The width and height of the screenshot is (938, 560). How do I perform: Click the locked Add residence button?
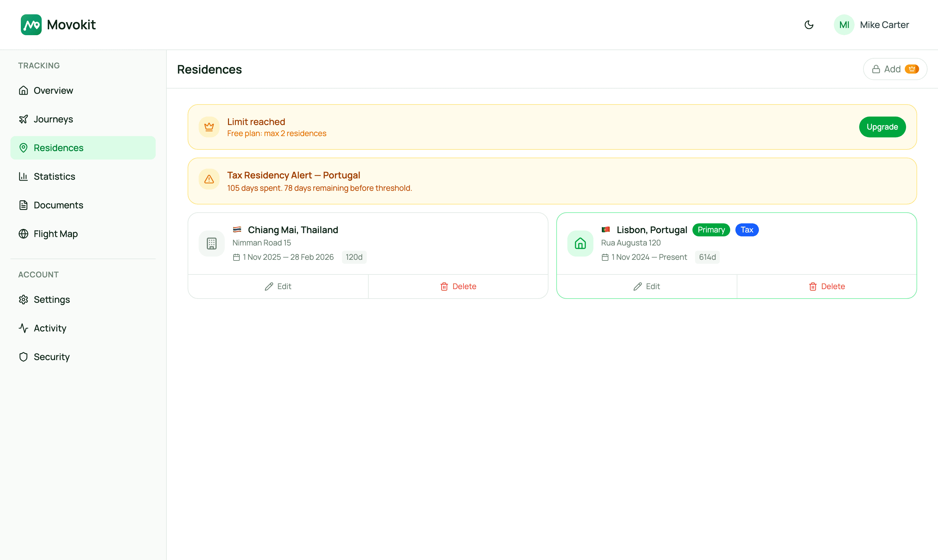point(895,69)
